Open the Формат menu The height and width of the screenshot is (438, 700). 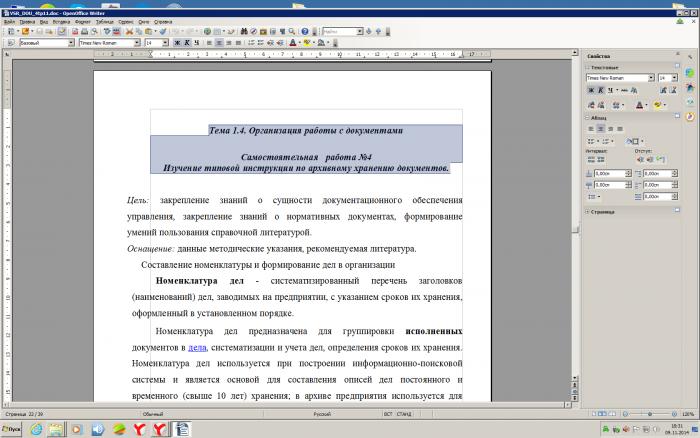[83, 21]
